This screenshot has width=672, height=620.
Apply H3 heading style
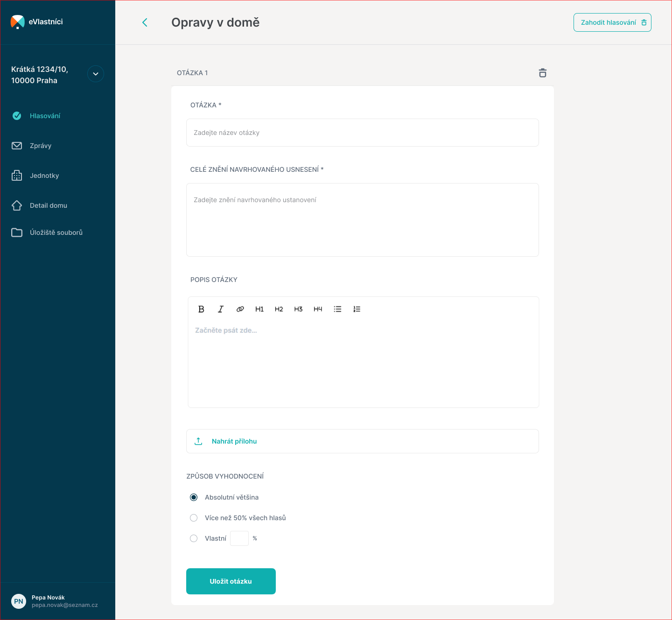click(298, 309)
